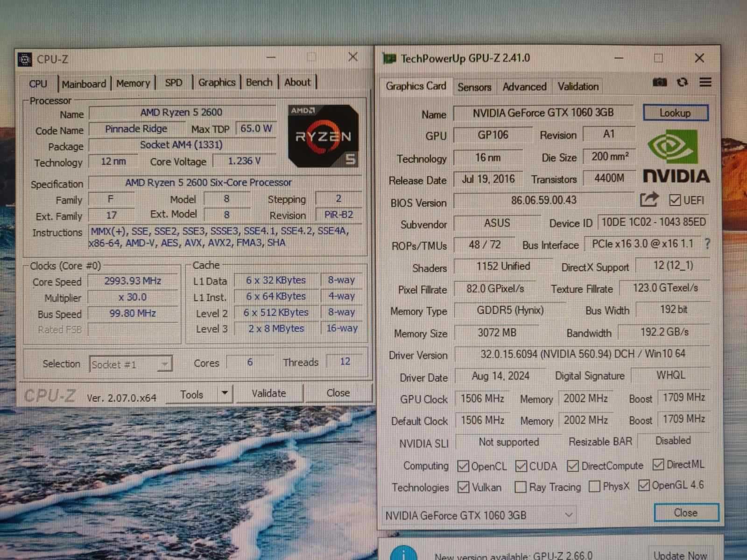Toggle the OpenCL checkbox
747x560 pixels.
click(463, 466)
